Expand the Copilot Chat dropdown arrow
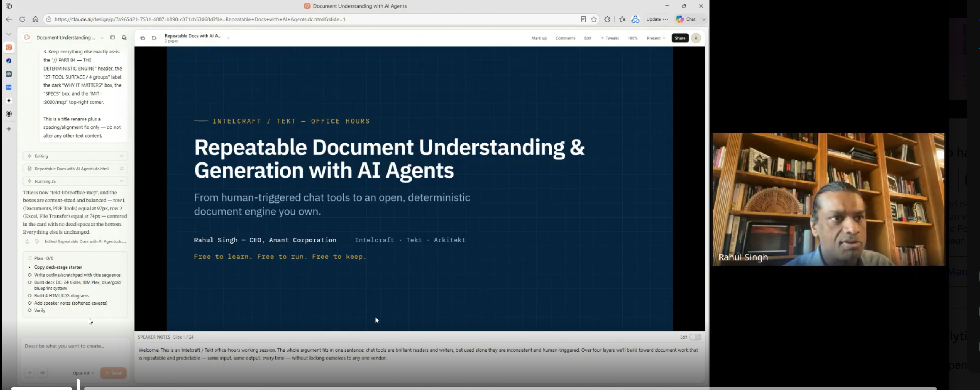The width and height of the screenshot is (980, 390). pyautogui.click(x=704, y=19)
